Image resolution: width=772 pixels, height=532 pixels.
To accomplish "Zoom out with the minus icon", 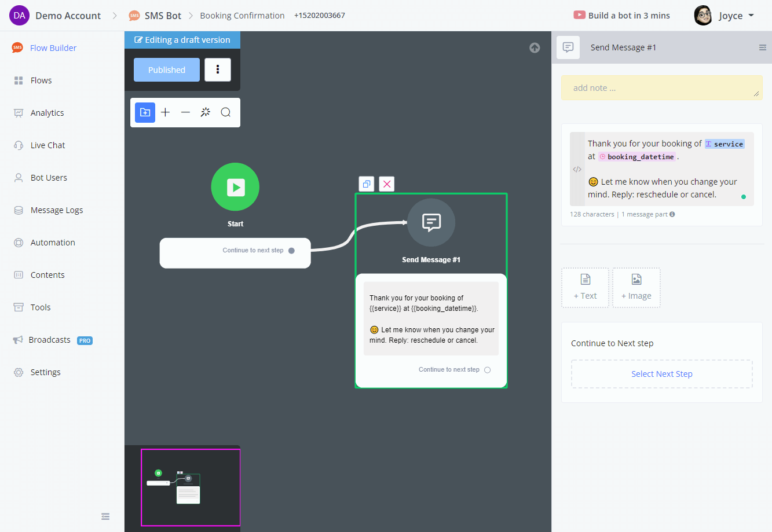I will 185,112.
